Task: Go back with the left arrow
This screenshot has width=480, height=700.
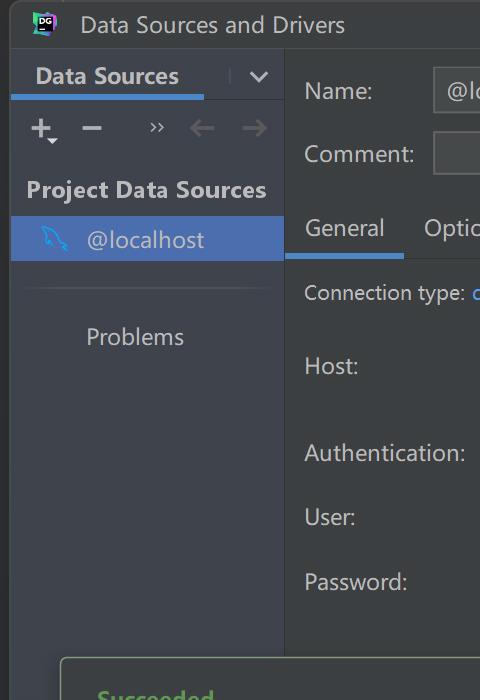Action: 202,128
